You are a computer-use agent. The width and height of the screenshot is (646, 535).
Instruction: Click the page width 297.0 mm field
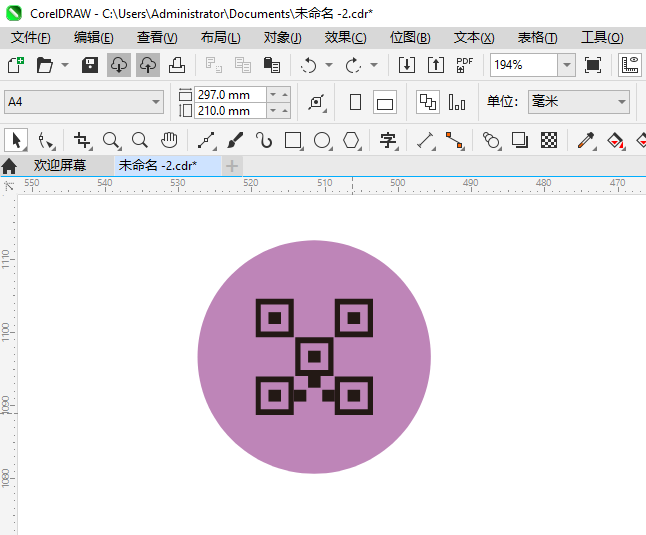tap(230, 95)
